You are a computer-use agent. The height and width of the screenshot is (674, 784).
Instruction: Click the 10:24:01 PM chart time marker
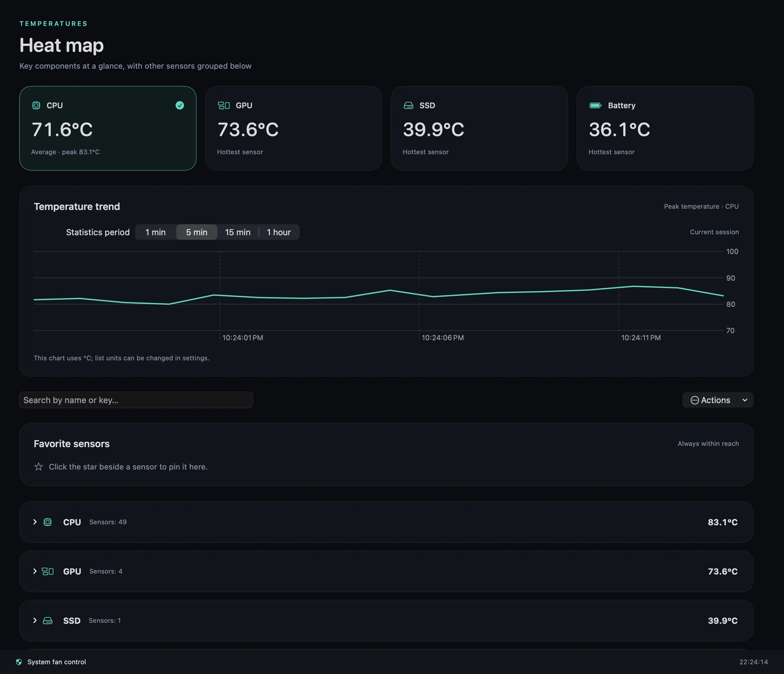[x=243, y=338]
